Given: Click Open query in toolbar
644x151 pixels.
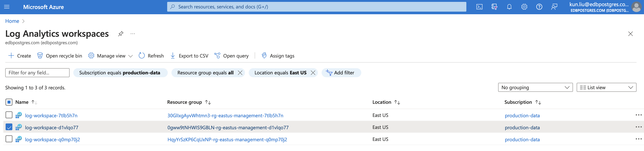Looking at the screenshot, I should (231, 56).
